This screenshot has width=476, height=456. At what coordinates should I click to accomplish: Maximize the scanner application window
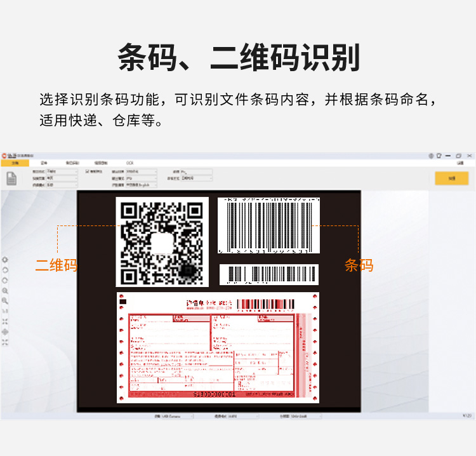pyautogui.click(x=458, y=156)
